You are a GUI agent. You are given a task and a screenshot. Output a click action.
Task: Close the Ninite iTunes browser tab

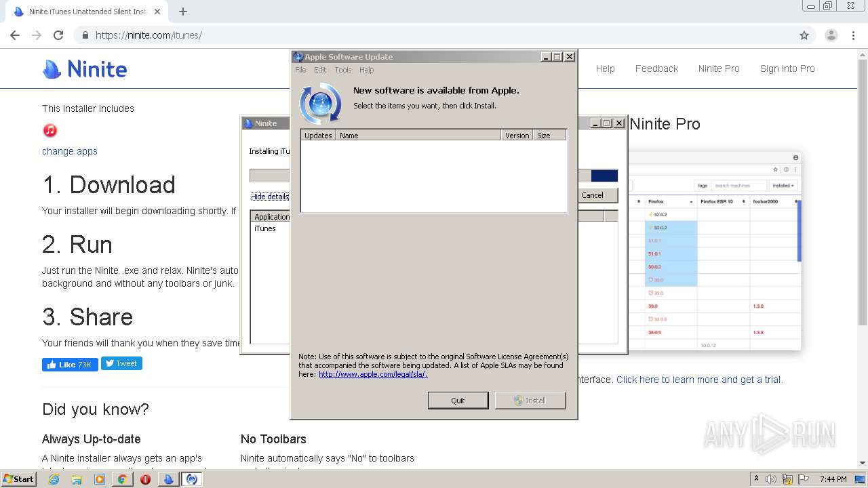(157, 12)
